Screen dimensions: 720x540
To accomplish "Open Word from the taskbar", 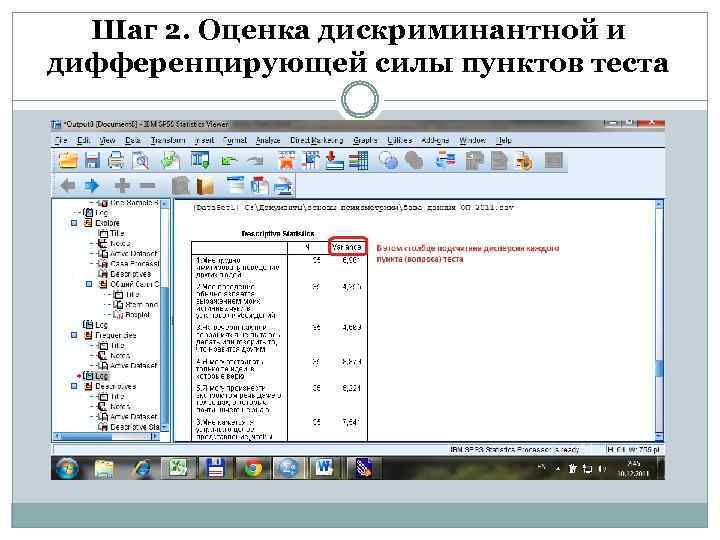I will click(325, 468).
